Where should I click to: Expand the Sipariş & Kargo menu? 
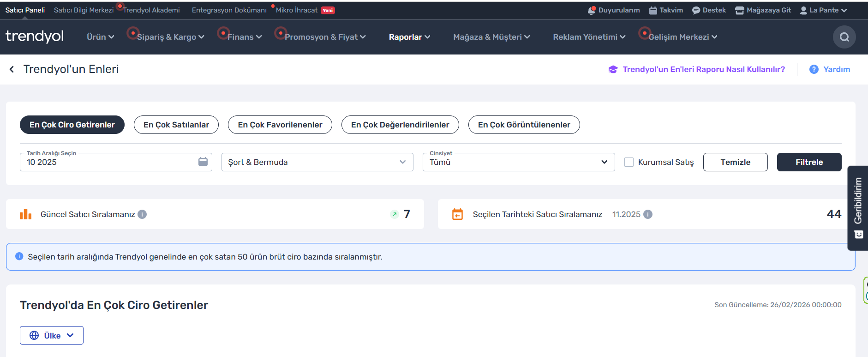point(170,37)
